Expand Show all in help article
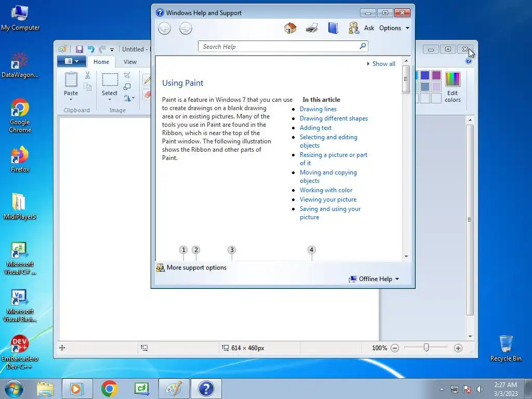The width and height of the screenshot is (532, 399). [x=381, y=64]
